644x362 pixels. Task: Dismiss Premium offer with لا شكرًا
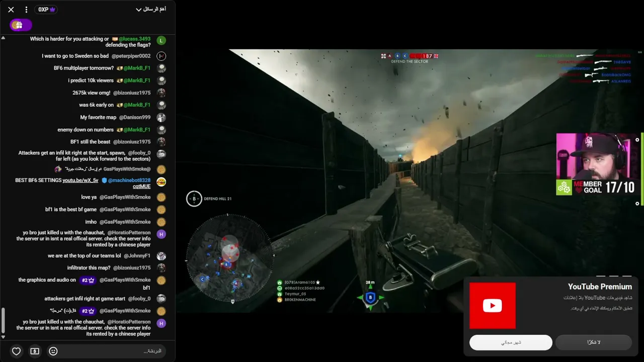pyautogui.click(x=594, y=342)
